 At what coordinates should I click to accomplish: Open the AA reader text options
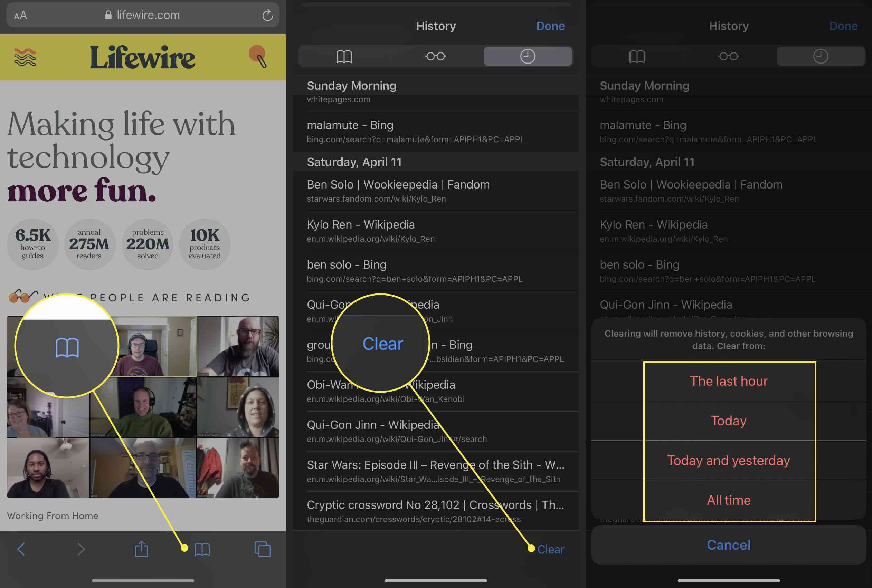pos(21,16)
